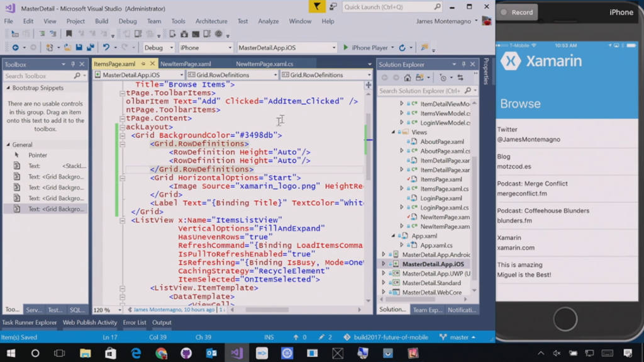This screenshot has width=644, height=362.
Task: Open the Chrome taskbar icon
Action: [161, 353]
